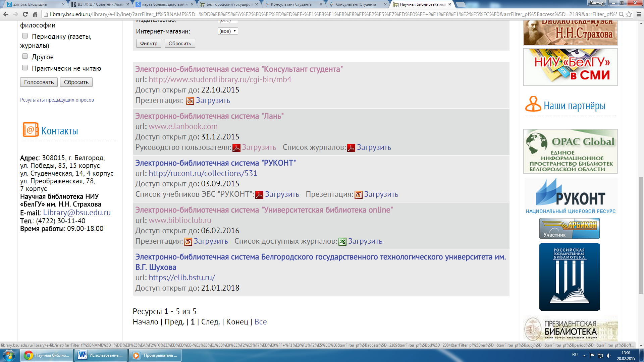The image size is (644, 362).
Task: Click the Фильтр button
Action: point(149,44)
